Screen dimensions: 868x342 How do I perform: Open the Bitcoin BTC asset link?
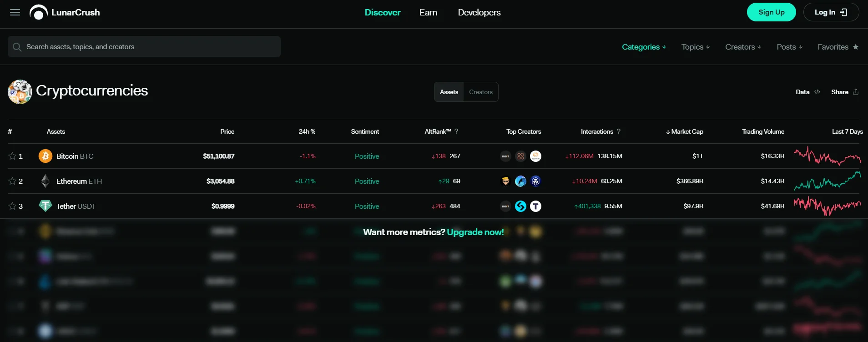tap(75, 156)
